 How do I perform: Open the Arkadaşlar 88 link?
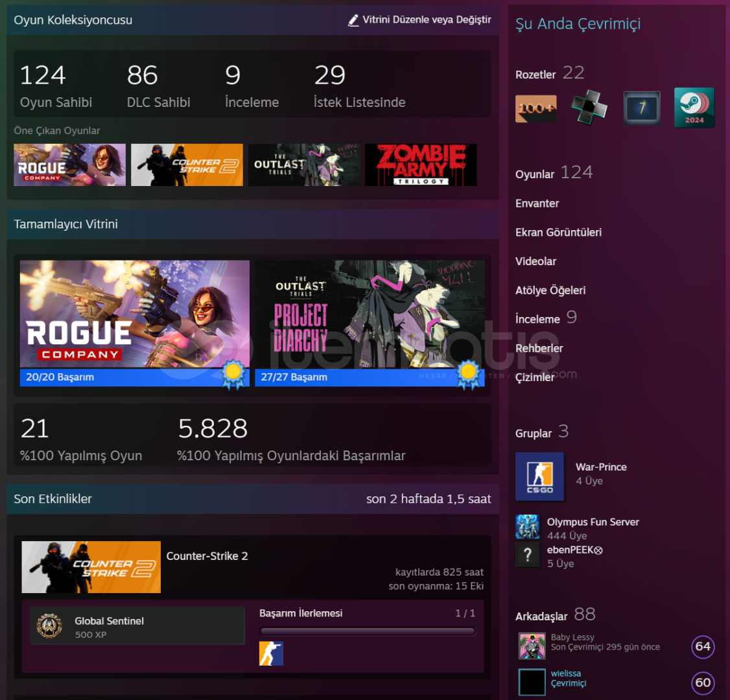(556, 615)
